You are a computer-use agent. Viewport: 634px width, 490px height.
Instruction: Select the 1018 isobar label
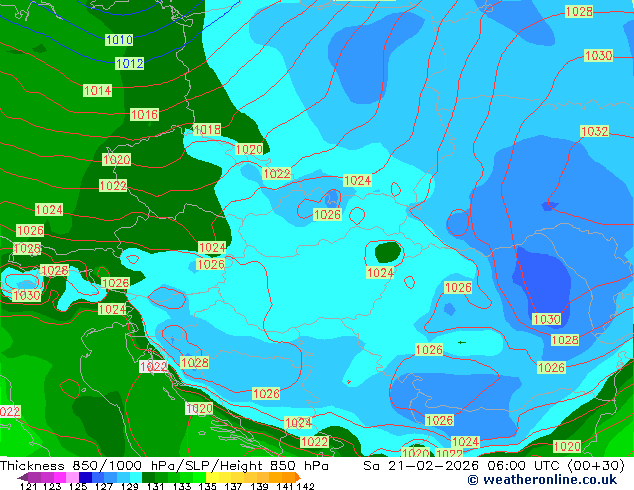[207, 129]
